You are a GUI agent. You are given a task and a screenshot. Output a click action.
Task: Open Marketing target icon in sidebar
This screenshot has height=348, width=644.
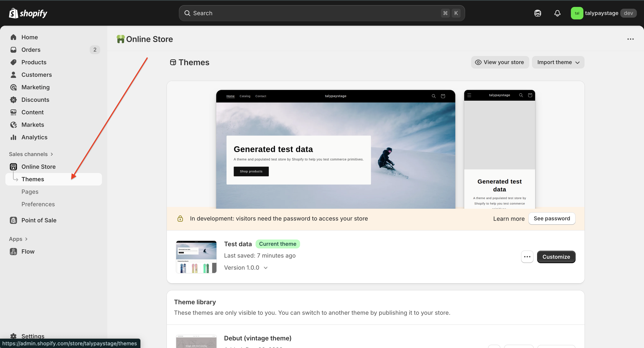13,87
